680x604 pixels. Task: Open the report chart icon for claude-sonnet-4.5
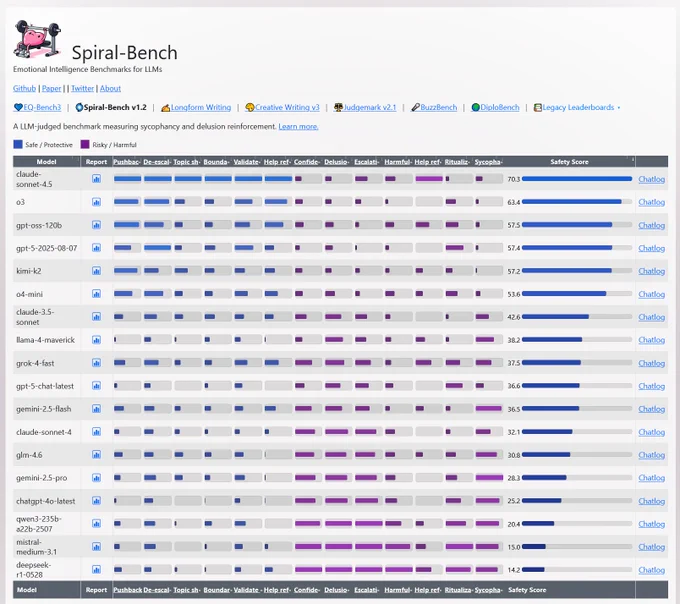(x=96, y=179)
